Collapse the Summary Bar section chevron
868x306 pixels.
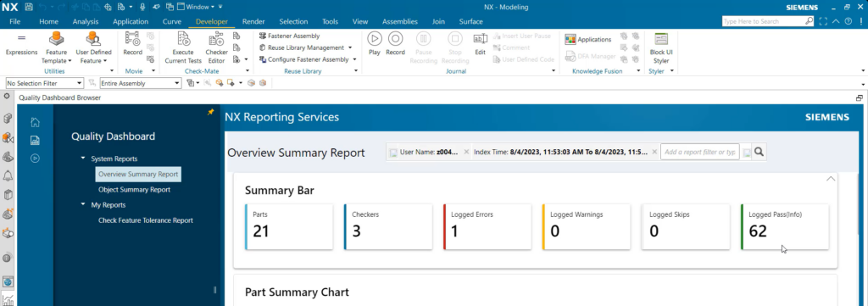[831, 179]
